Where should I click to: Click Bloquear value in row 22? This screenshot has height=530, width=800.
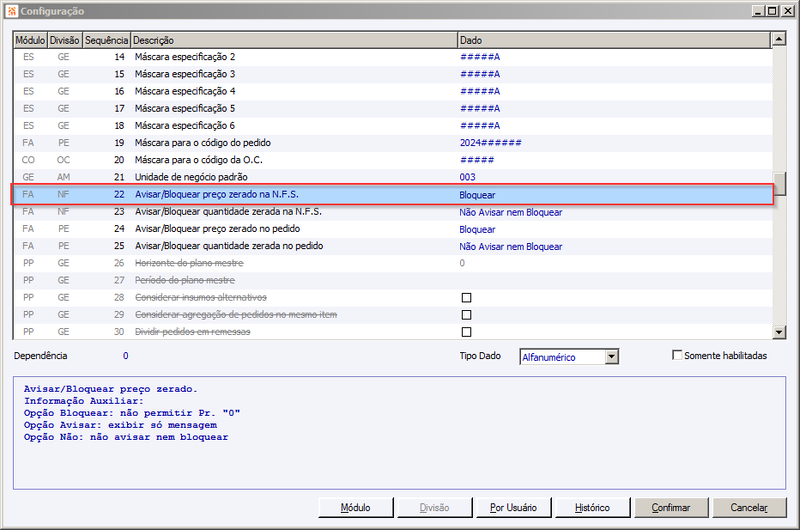point(477,195)
